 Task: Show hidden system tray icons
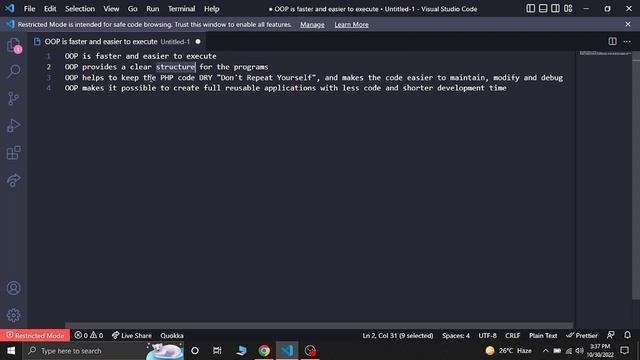coord(545,351)
